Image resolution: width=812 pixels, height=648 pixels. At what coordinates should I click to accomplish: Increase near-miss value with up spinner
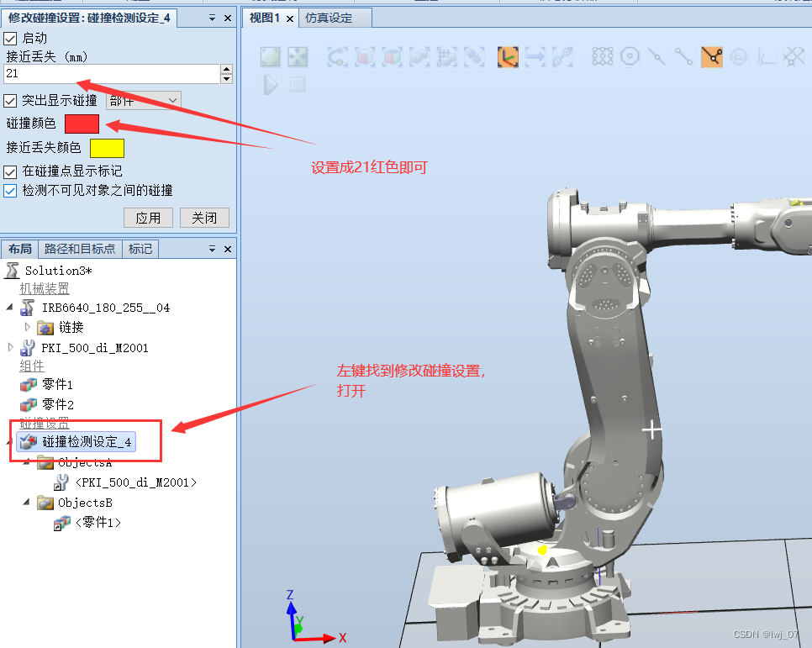pyautogui.click(x=226, y=69)
